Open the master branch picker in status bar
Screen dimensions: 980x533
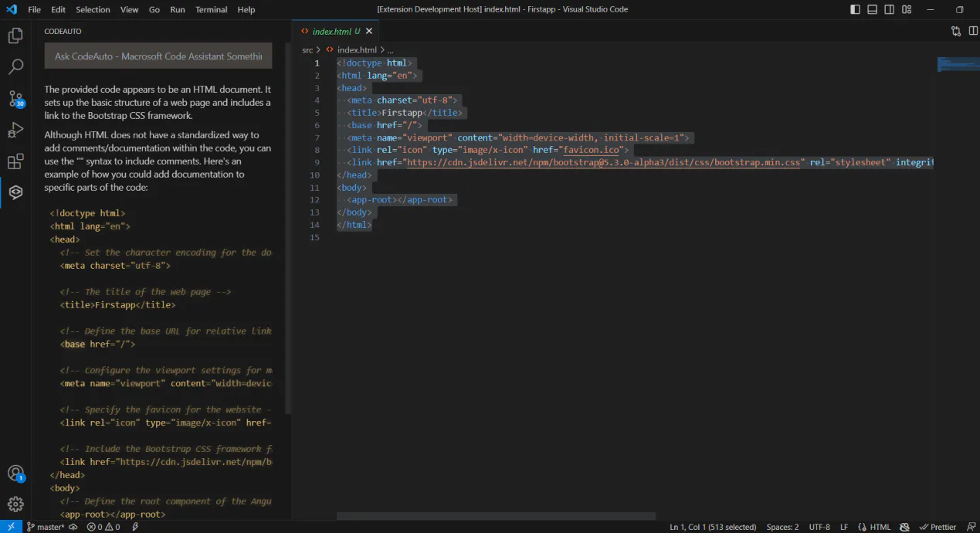[46, 527]
